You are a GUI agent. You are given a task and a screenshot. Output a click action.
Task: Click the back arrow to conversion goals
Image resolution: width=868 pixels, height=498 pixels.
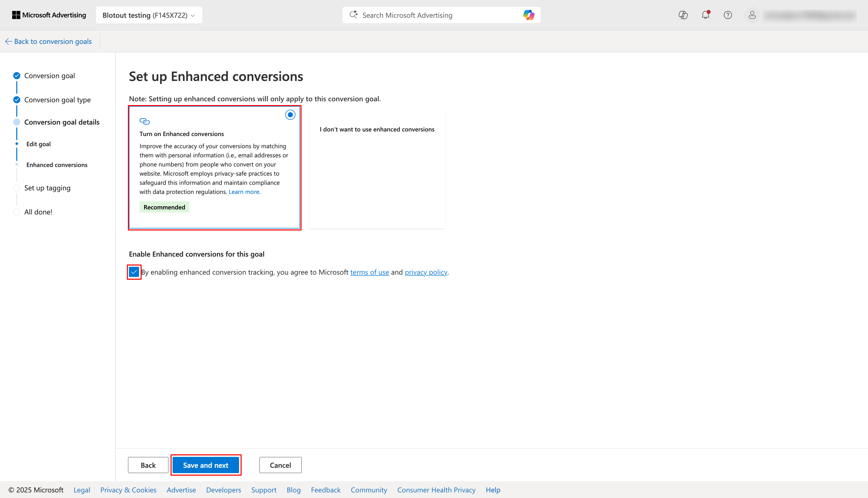[x=9, y=41]
